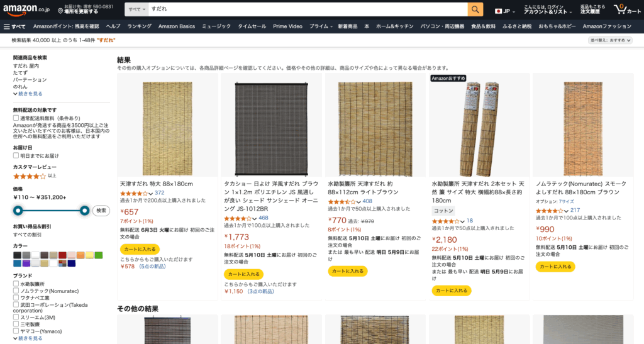Expand rating popover for 217 reviews product
644x344 pixels.
(x=567, y=211)
